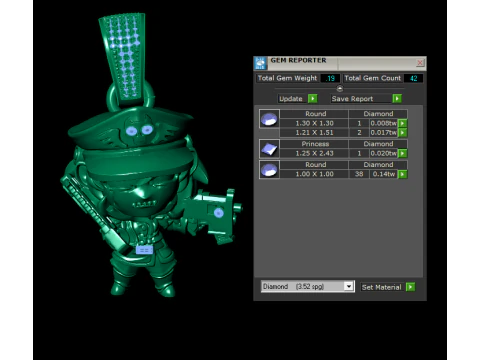
Task: Click the round gem on the gun model
Action: tap(219, 213)
